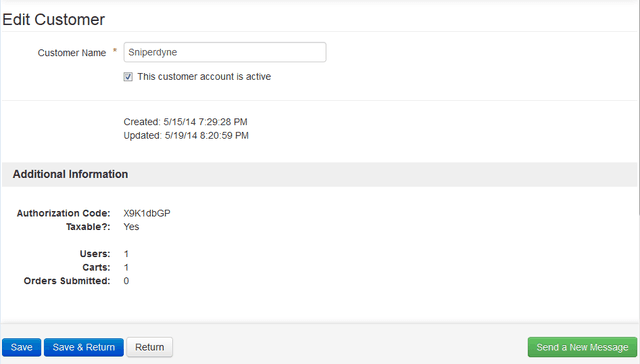The height and width of the screenshot is (364, 640).
Task: Click the Created 5/15/14 timestamp text
Action: click(185, 122)
